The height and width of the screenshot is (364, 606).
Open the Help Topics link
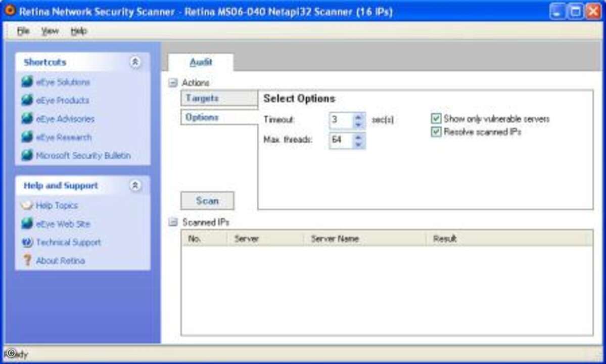coord(57,206)
